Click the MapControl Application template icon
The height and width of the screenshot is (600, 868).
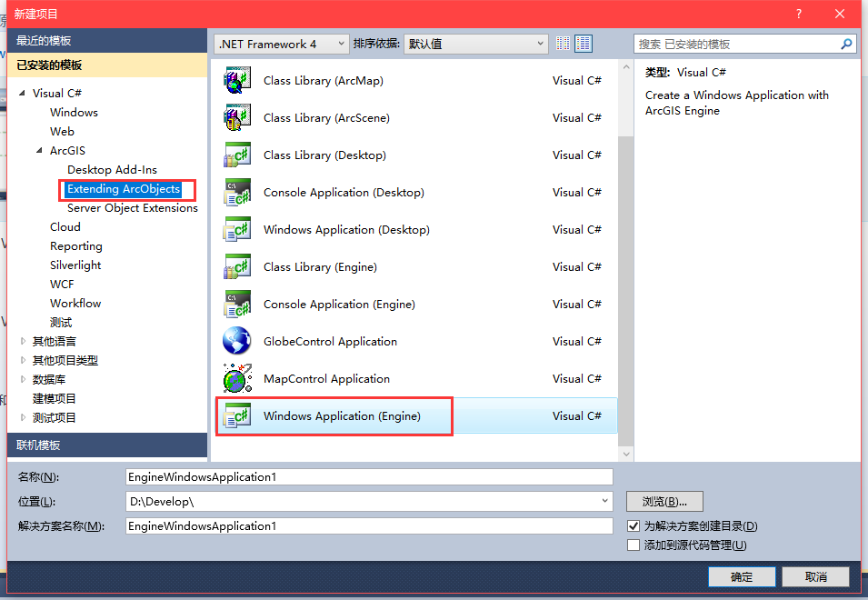pos(236,378)
